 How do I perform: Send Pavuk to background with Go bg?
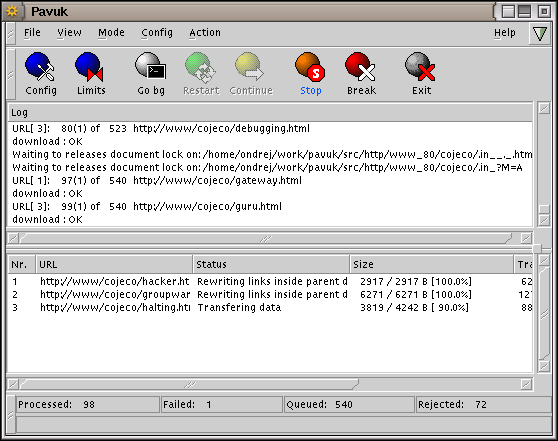point(151,74)
